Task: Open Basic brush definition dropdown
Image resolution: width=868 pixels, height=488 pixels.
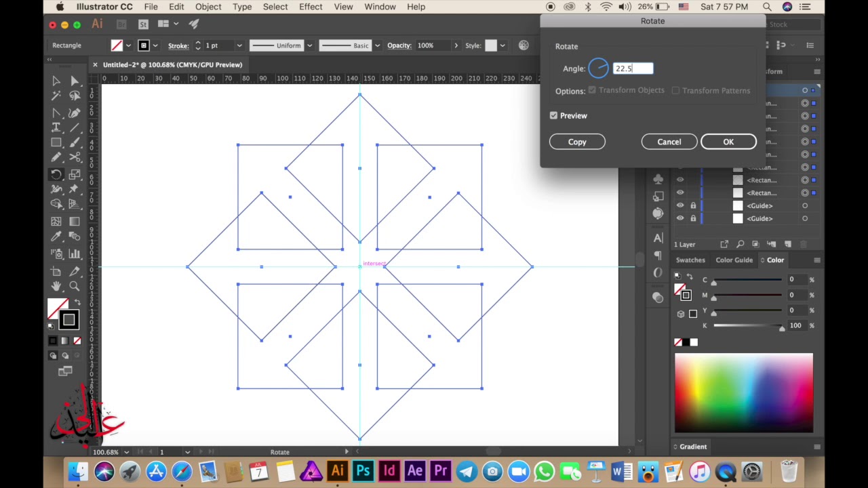Action: click(x=377, y=45)
